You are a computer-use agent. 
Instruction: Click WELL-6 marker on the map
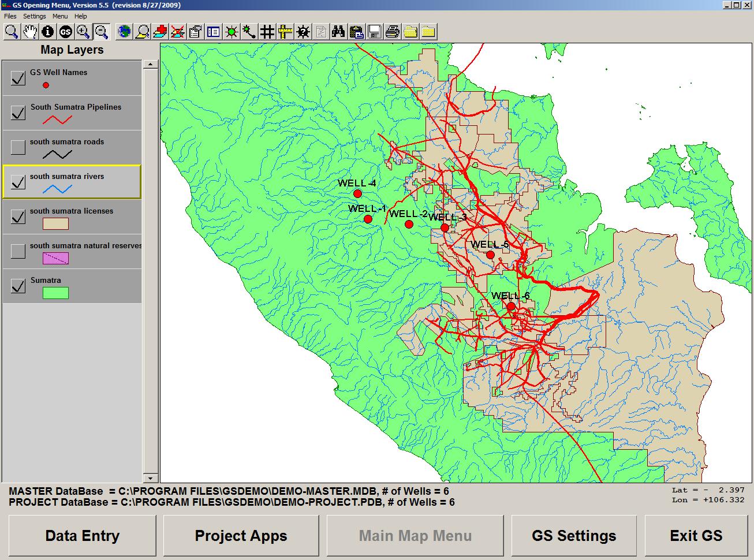pyautogui.click(x=512, y=305)
